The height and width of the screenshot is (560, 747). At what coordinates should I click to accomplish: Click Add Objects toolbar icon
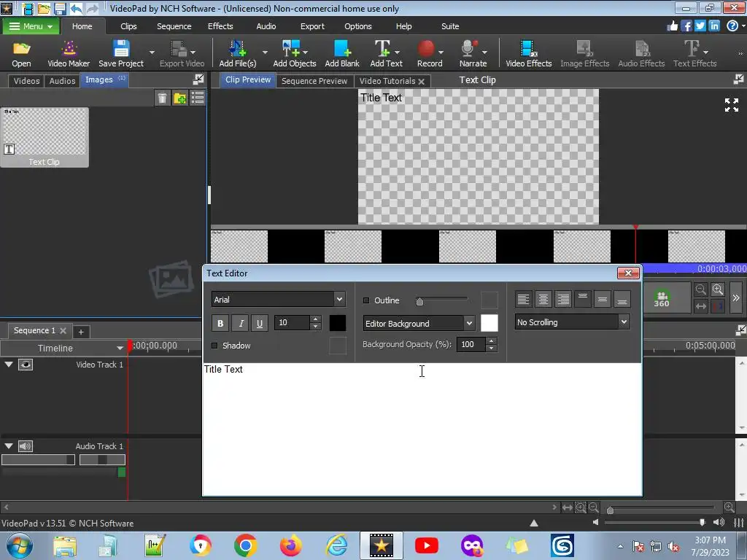[x=295, y=53]
